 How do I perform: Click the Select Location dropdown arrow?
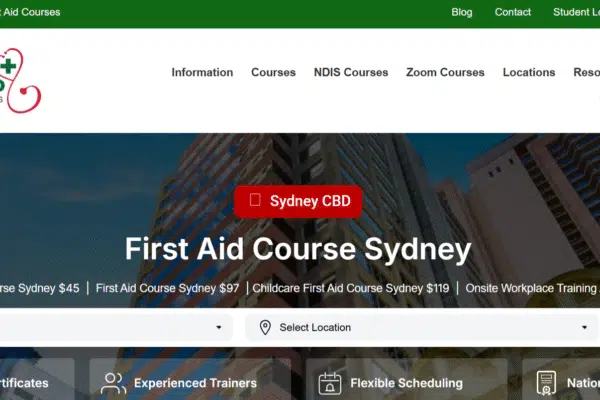click(584, 327)
